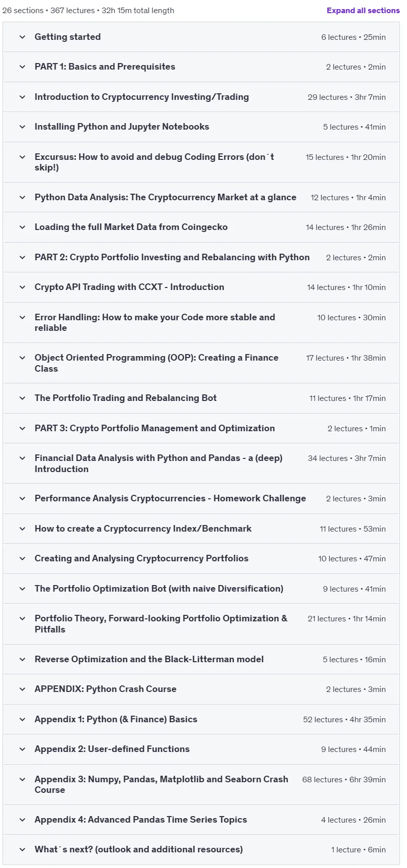Click chevron icon next to Loading the full Market Data
407x868 pixels.
pos(22,227)
